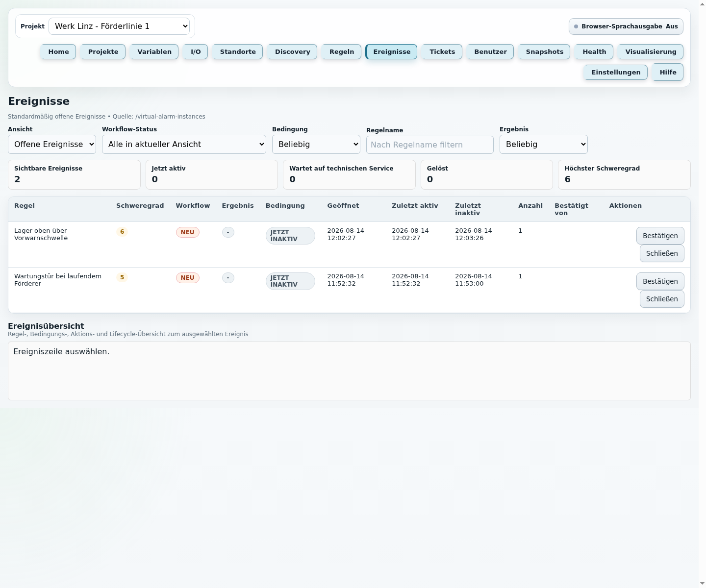Click Wartet auf technischen Service card

coord(349,174)
